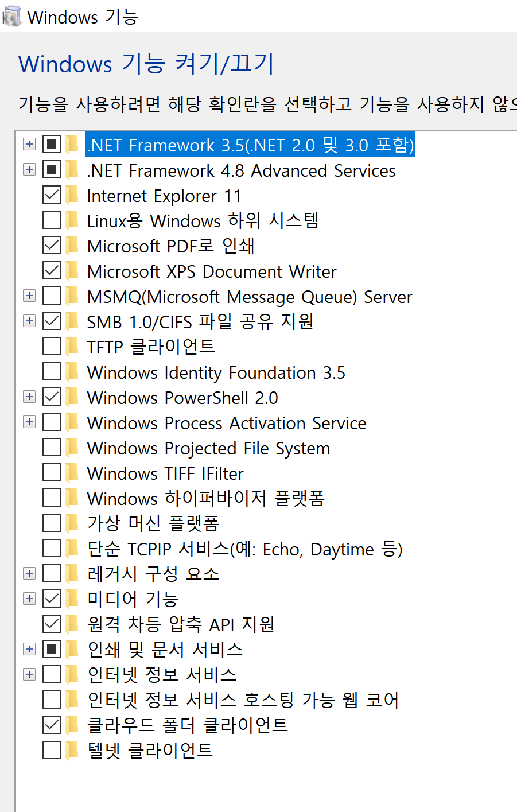
Task: Select Windows Projected File System label
Action: pyautogui.click(x=208, y=448)
